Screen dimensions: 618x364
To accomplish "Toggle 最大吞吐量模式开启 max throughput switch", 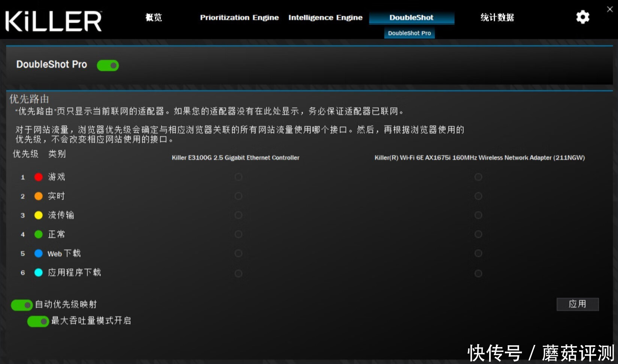I will point(38,321).
